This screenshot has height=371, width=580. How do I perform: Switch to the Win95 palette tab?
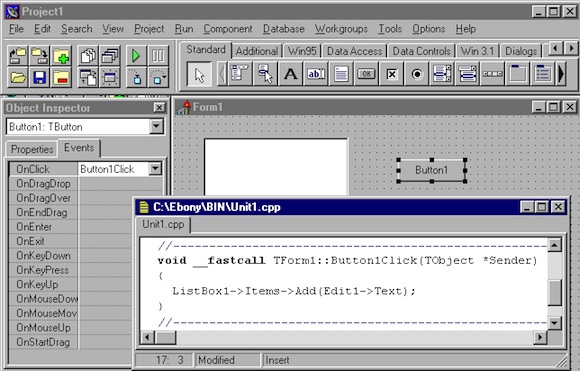tap(302, 51)
